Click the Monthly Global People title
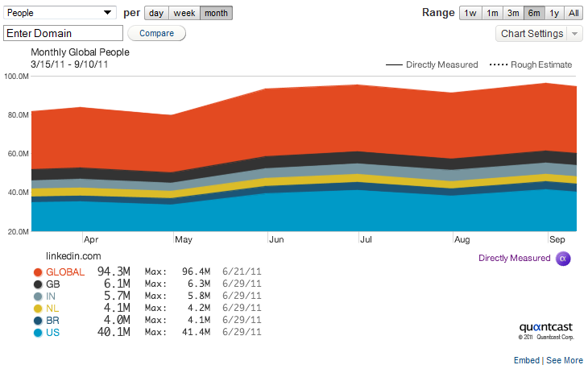This screenshot has height=369, width=588. [80, 52]
